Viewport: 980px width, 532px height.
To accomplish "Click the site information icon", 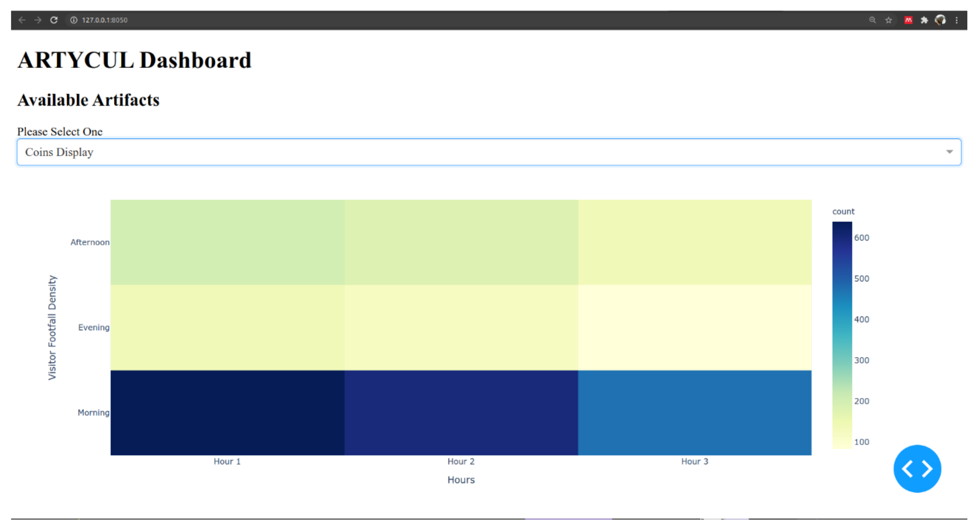I will pos(74,20).
